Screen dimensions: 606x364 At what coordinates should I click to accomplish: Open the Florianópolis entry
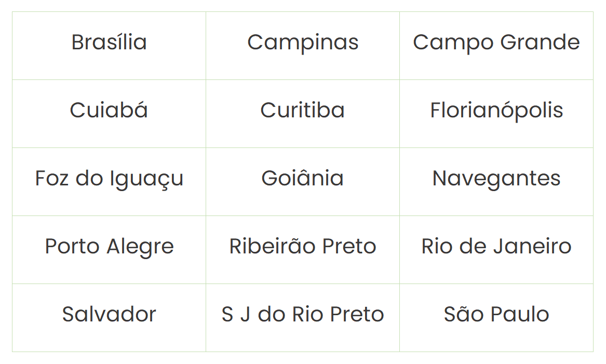point(496,110)
